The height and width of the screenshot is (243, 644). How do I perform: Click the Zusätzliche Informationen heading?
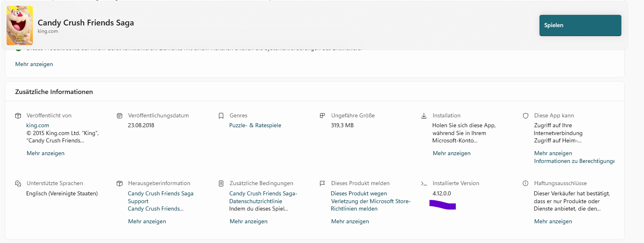coord(54,92)
